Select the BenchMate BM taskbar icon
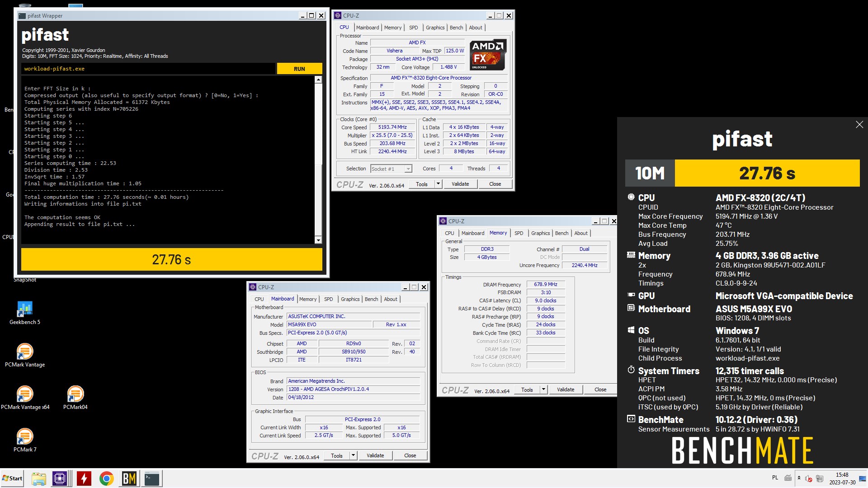The height and width of the screenshot is (488, 868). 129,479
